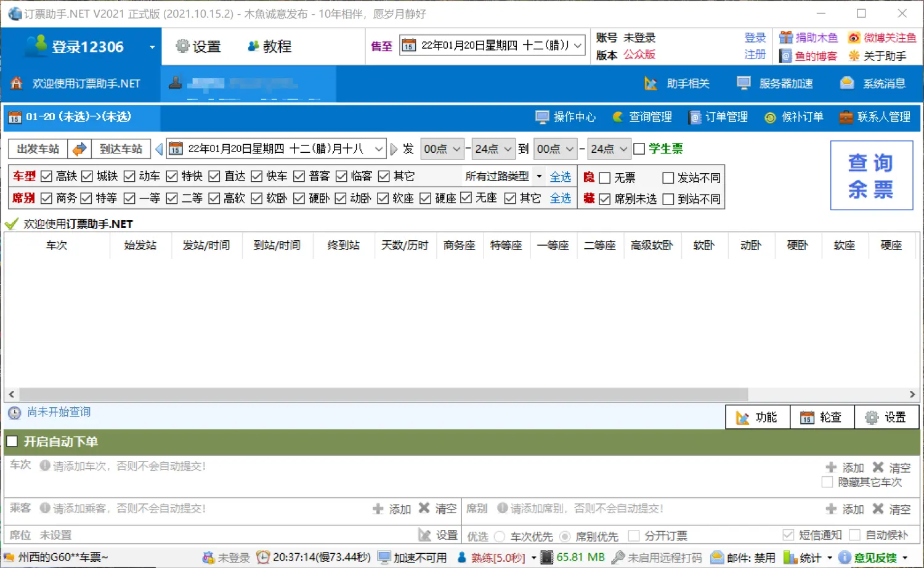Click the swap departure and arrival stations icon
The height and width of the screenshot is (568, 924).
coord(79,148)
